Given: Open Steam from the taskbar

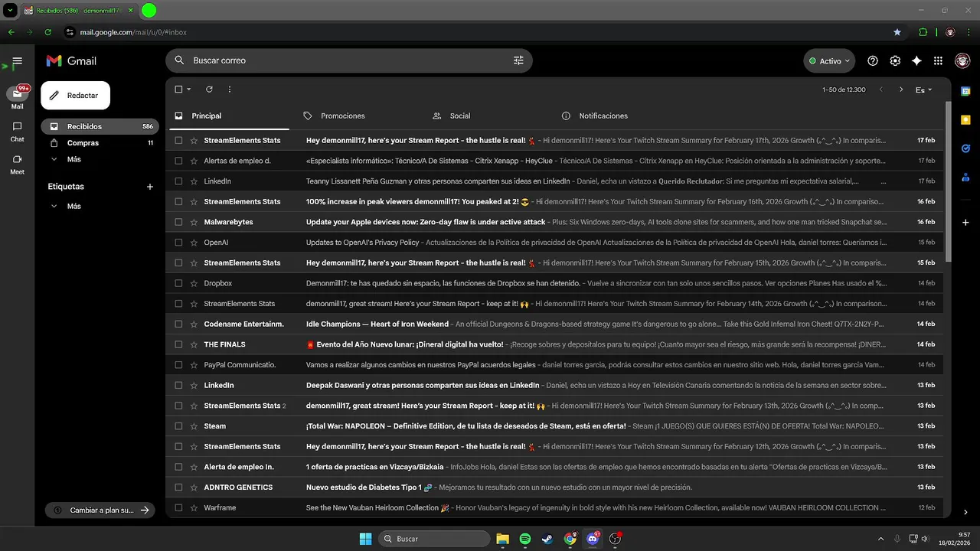Looking at the screenshot, I should pyautogui.click(x=547, y=539).
